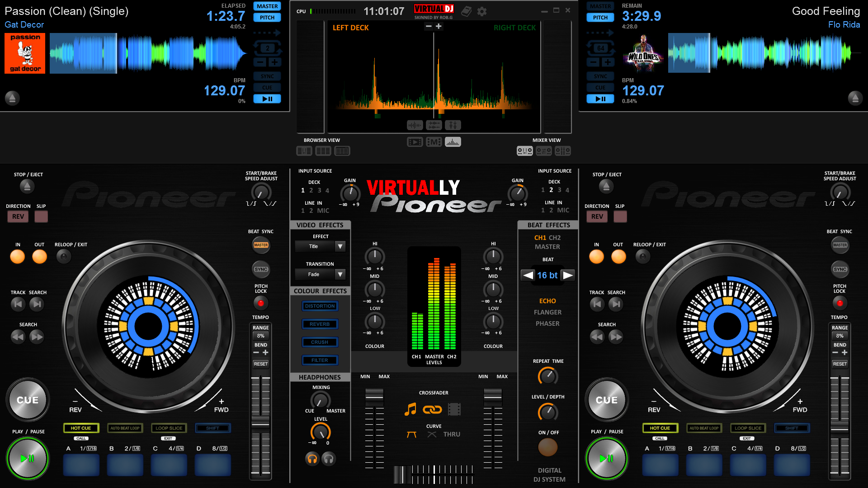Enable DISTORTION colour effect
The width and height of the screenshot is (868, 488).
320,305
